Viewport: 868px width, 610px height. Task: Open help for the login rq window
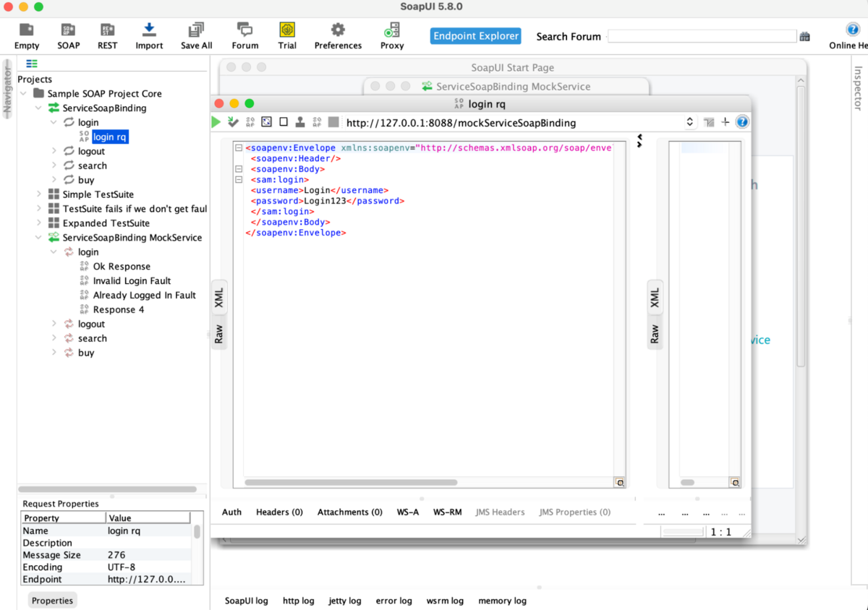click(742, 122)
